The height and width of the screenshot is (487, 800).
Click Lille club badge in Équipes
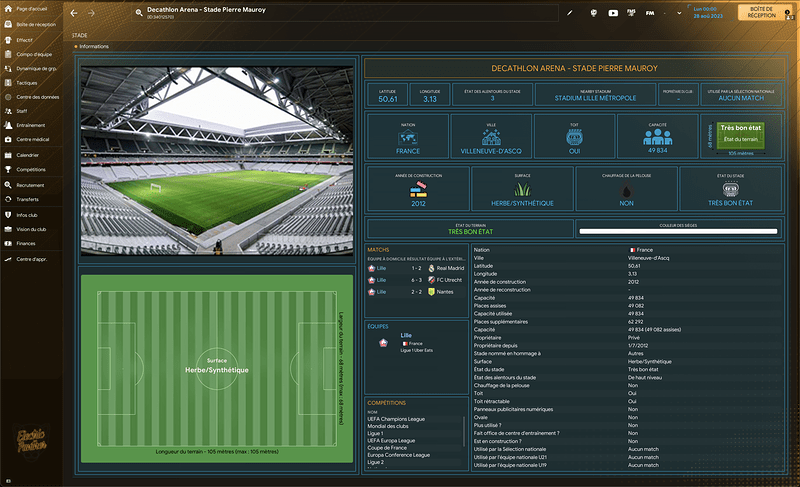tap(383, 343)
